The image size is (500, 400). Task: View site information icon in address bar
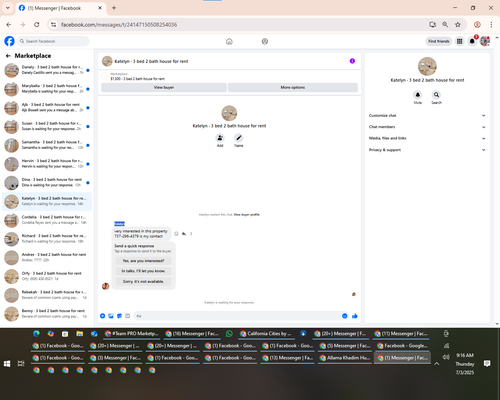click(53, 24)
